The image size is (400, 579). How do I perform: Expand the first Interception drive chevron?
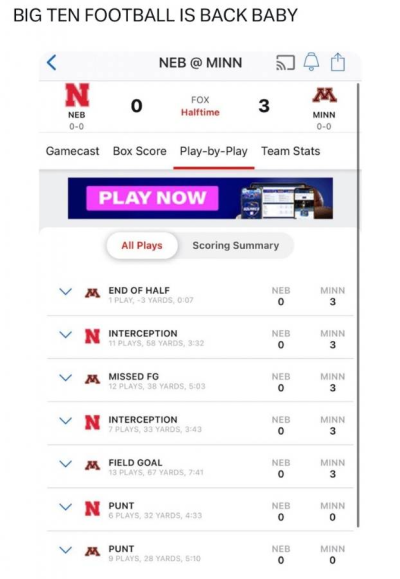point(65,335)
